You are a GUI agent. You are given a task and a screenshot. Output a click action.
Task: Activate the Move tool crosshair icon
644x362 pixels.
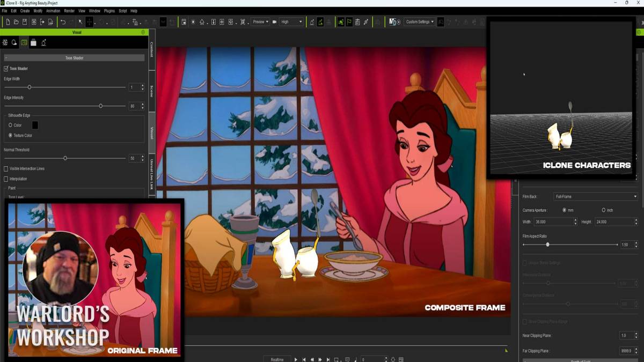click(89, 22)
